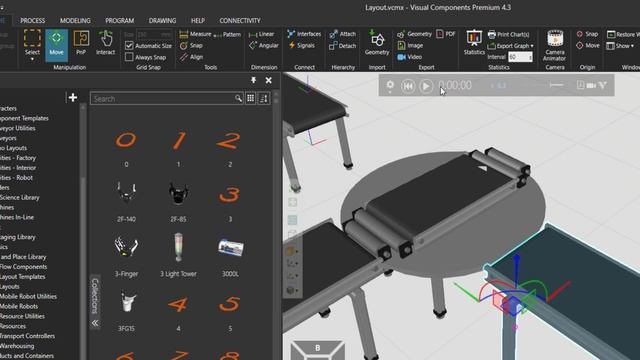Click the statistics Interval field

(520, 57)
